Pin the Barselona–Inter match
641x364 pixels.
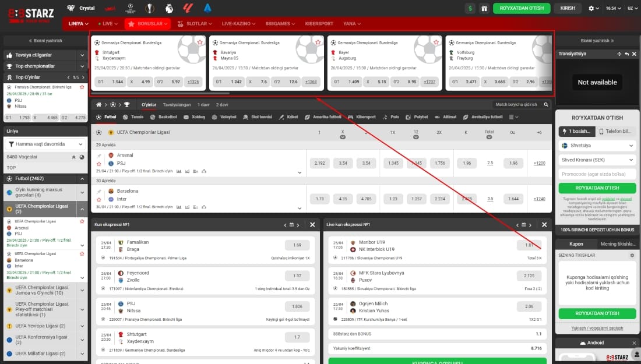click(99, 192)
